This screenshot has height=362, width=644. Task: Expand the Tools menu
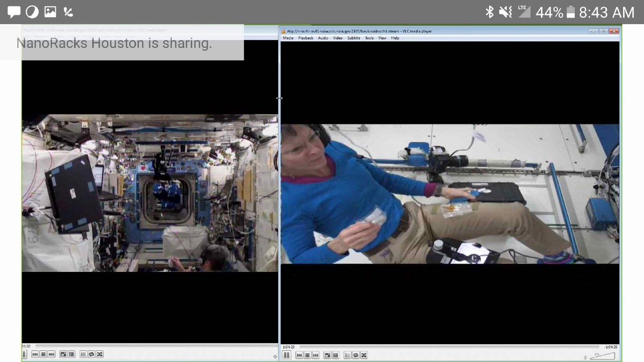[x=369, y=38]
